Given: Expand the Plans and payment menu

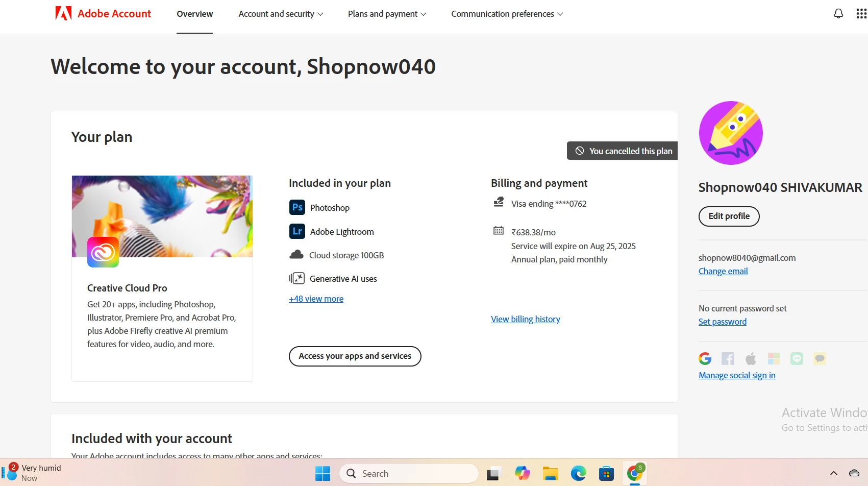Looking at the screenshot, I should pos(387,14).
